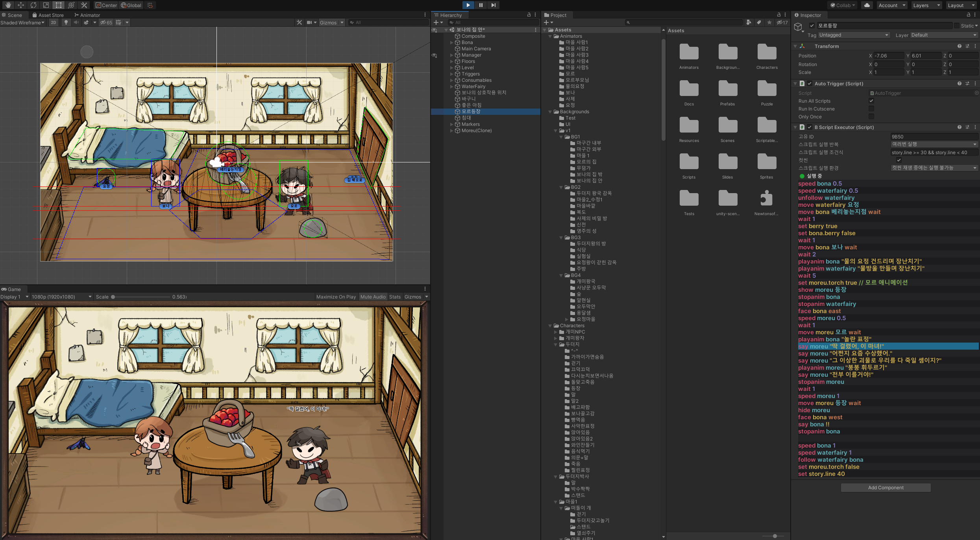Viewport: 980px width, 540px height.
Task: Toggle scene audio speaker icon
Action: [x=76, y=22]
